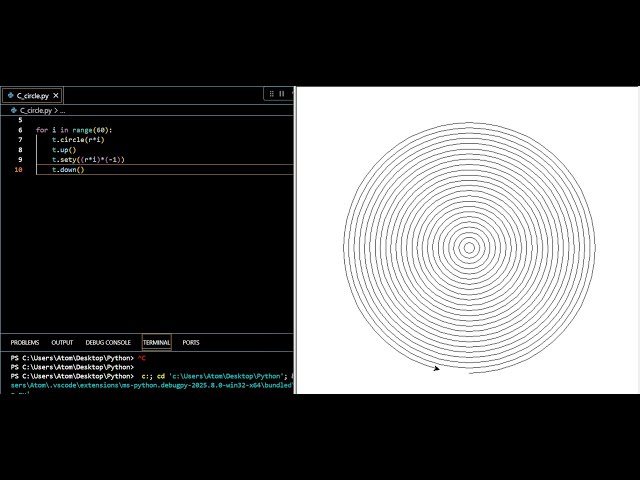This screenshot has width=640, height=480.
Task: Click the t.up() code line
Action: 64,150
